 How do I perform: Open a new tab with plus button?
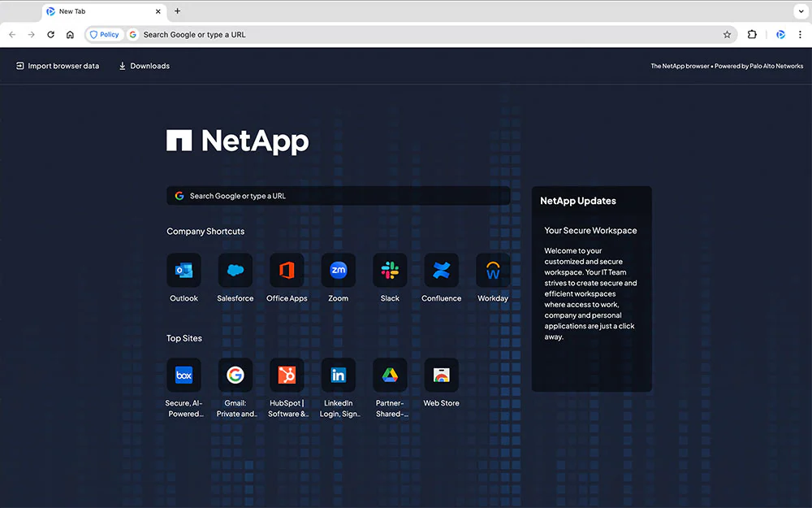click(x=178, y=11)
